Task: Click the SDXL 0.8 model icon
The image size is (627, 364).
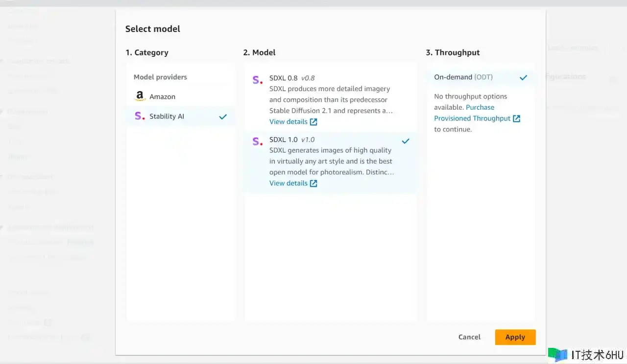Action: 257,80
